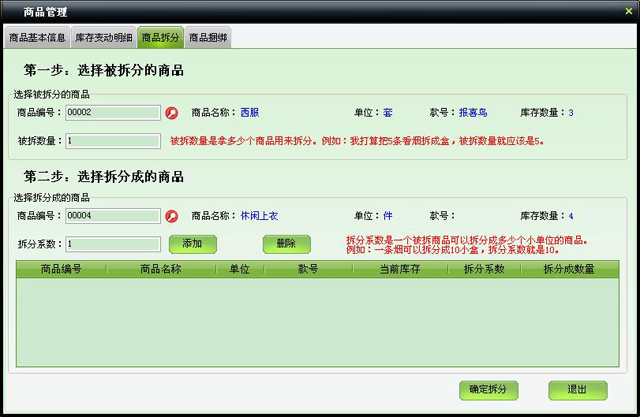
Task: Focus the product code field containing 00004
Action: pos(112,216)
